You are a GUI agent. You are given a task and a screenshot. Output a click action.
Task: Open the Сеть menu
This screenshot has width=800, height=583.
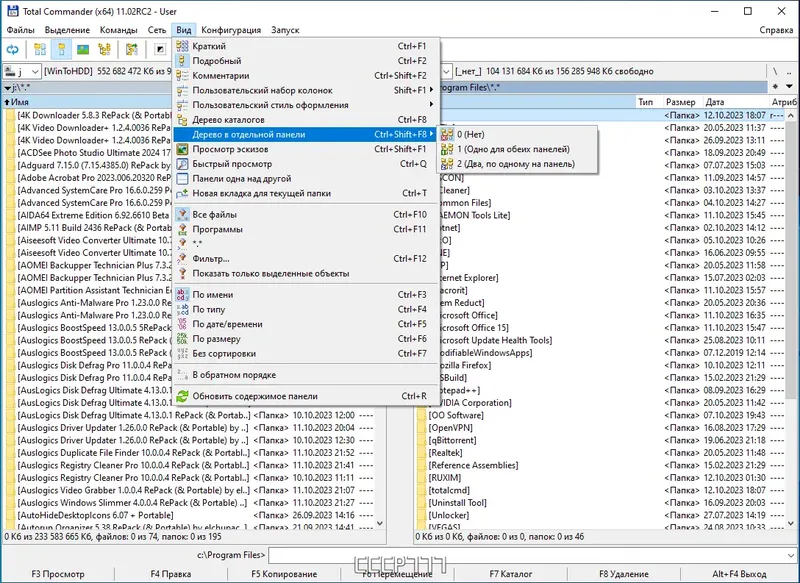coord(157,30)
